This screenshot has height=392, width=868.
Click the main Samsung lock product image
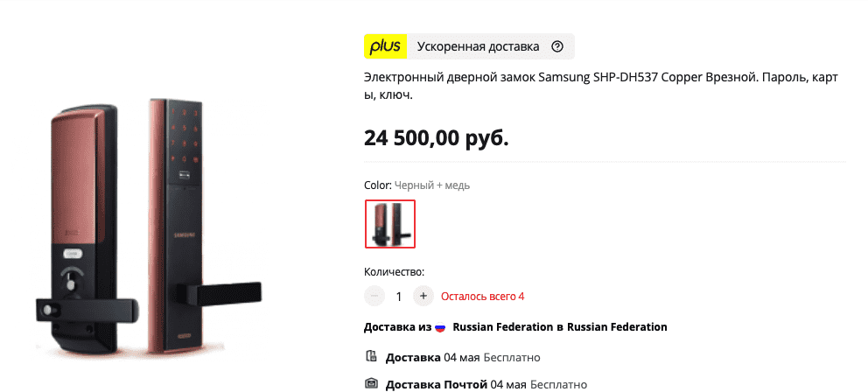149,227
